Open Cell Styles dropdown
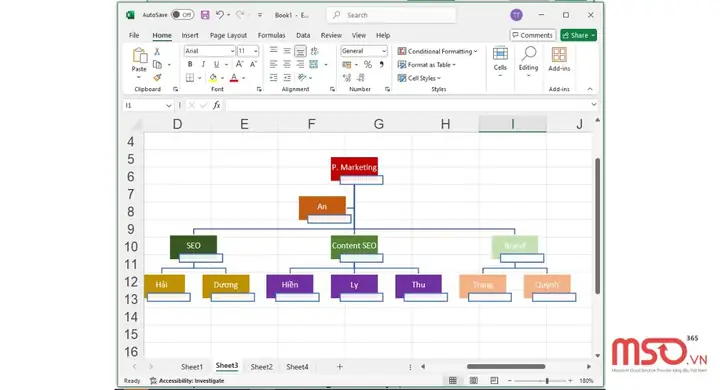The height and width of the screenshot is (390, 720). pos(419,78)
